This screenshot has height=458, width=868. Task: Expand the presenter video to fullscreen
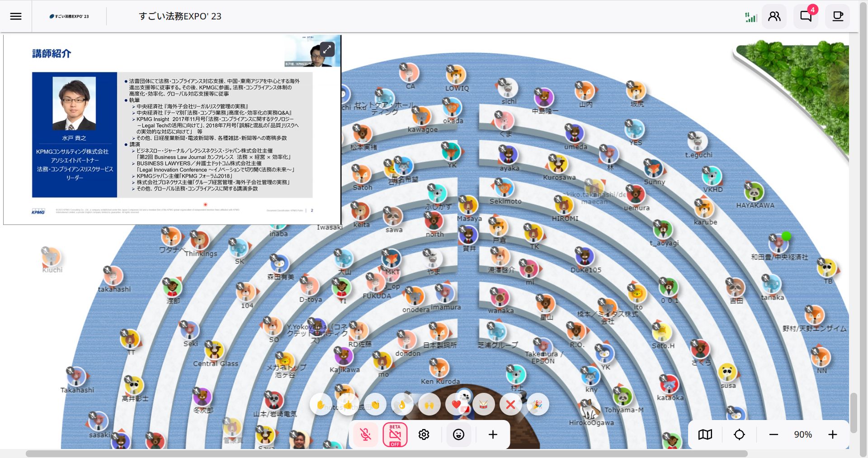click(x=327, y=49)
